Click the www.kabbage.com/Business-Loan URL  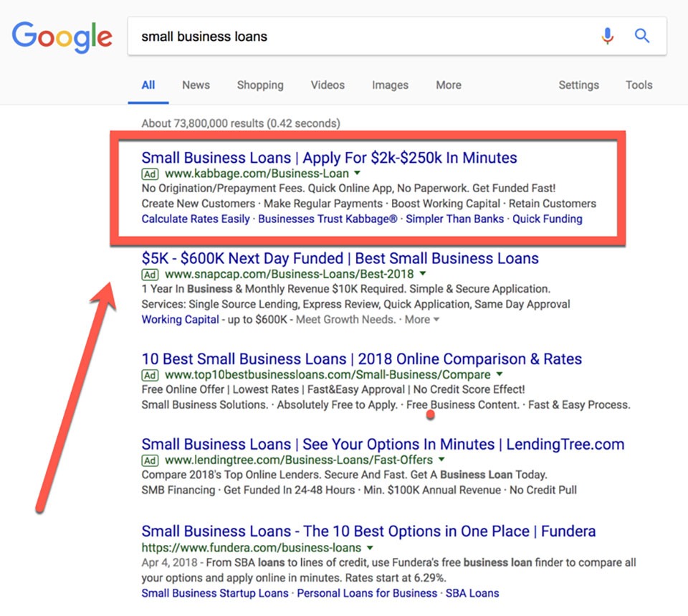[257, 174]
